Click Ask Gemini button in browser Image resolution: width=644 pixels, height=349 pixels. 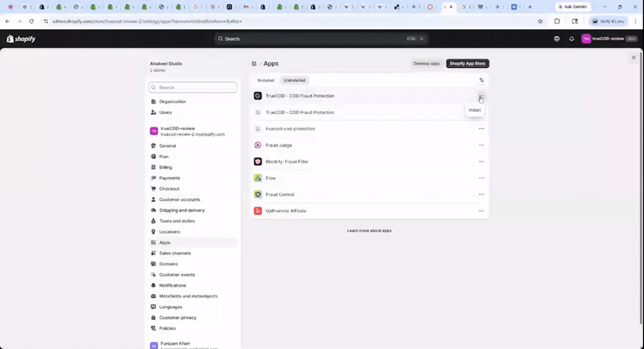572,7
